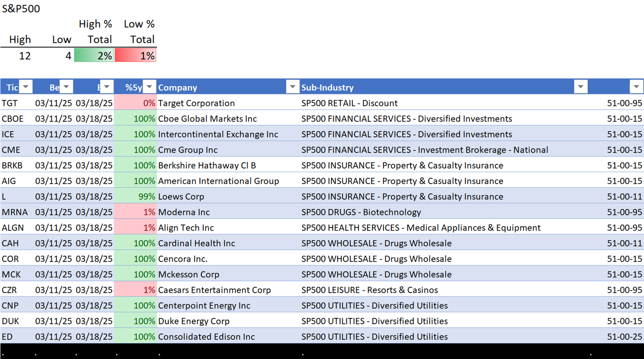The height and width of the screenshot is (359, 644).
Task: Open the End date column filter arrow
Action: point(107,87)
